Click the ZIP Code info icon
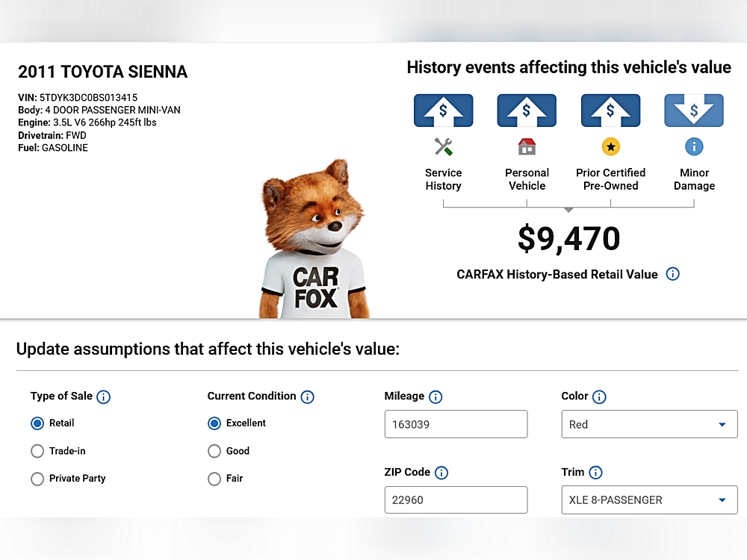This screenshot has height=560, width=747. [x=441, y=473]
